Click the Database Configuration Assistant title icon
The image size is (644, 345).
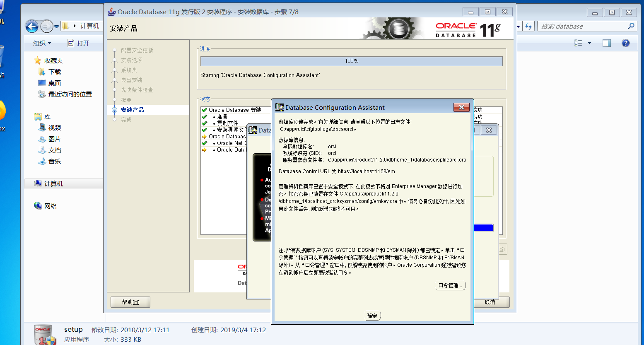click(280, 107)
